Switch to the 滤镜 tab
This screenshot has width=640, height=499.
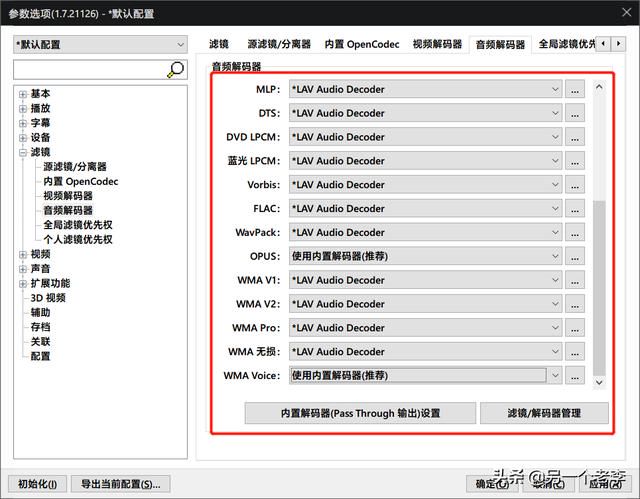pyautogui.click(x=219, y=44)
